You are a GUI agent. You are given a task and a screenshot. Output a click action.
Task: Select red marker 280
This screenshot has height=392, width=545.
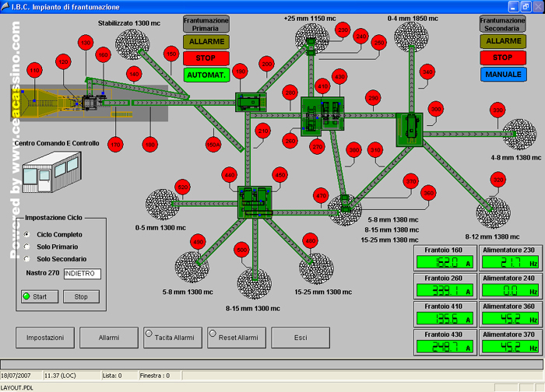(290, 93)
